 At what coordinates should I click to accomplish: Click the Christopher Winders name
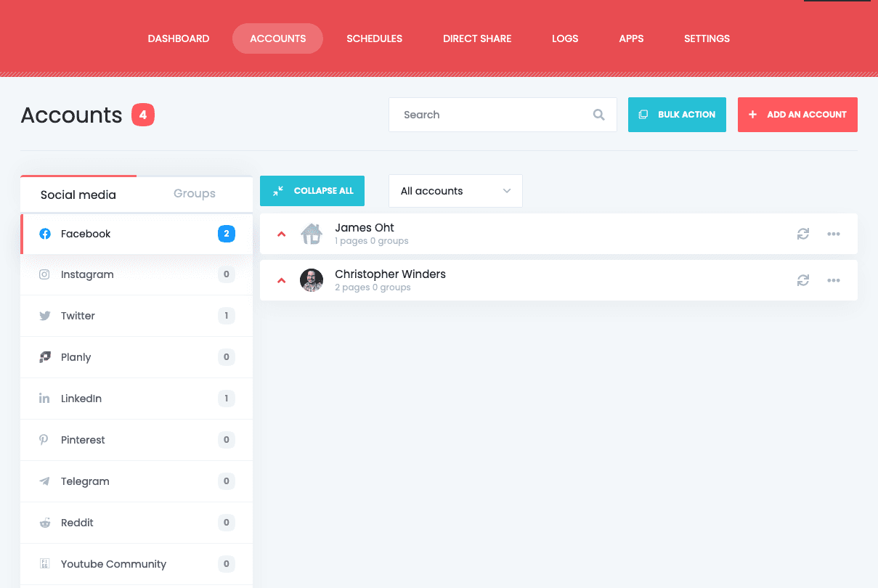click(x=390, y=274)
